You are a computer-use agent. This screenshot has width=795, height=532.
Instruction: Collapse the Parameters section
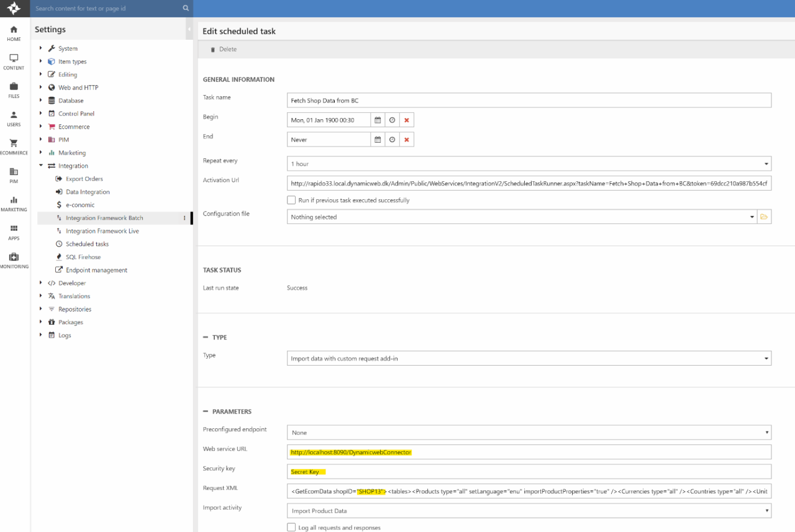tap(206, 412)
